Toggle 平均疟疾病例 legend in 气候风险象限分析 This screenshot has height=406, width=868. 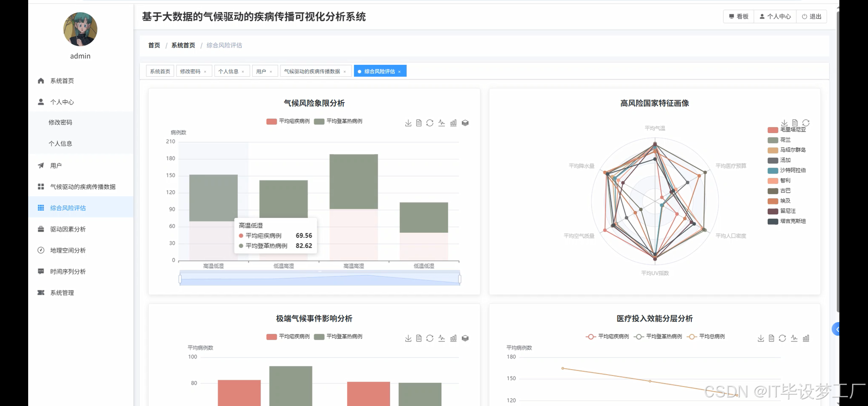click(x=288, y=121)
